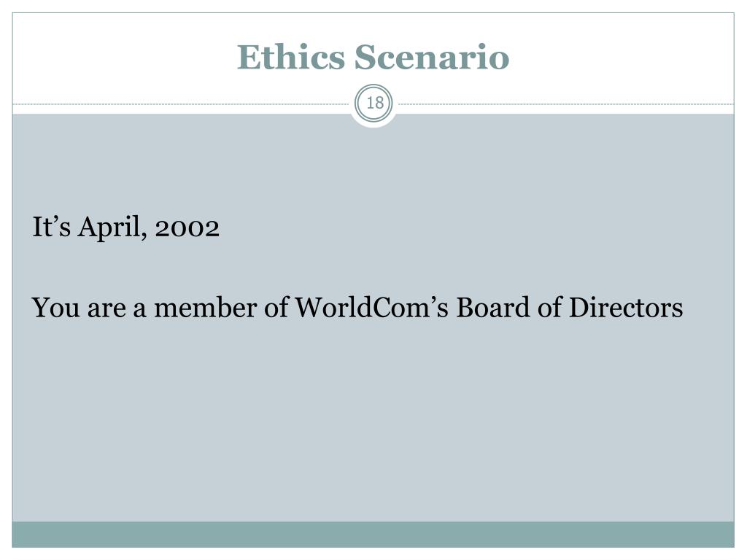Click the dotted divider line left of the badge
This screenshot has width=747, height=560.
coord(181,104)
